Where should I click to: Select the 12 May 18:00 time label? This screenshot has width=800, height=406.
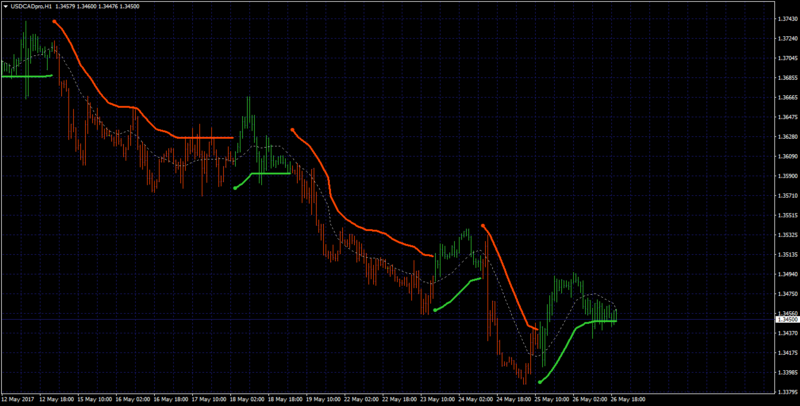tap(56, 397)
